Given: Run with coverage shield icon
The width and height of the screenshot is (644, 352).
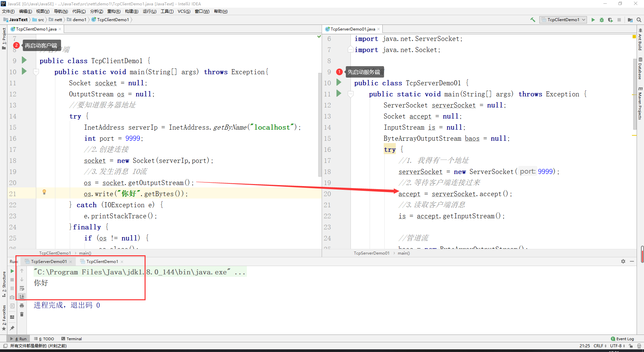Looking at the screenshot, I should [610, 20].
